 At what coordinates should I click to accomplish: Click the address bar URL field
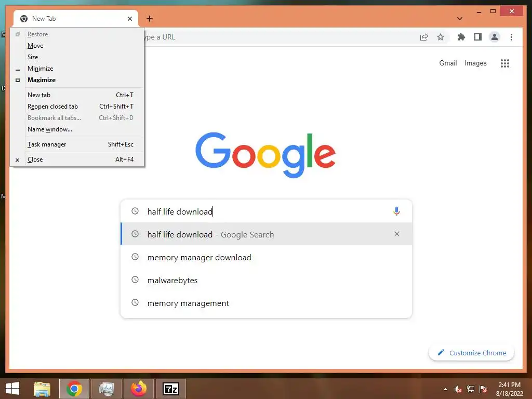coord(278,37)
